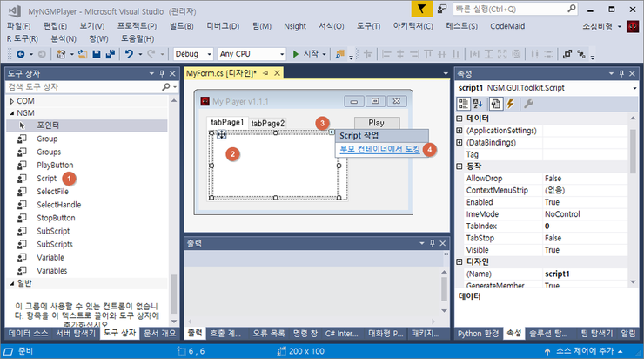644x359 pixels.
Task: Click the 시작 start button label
Action: 311,54
